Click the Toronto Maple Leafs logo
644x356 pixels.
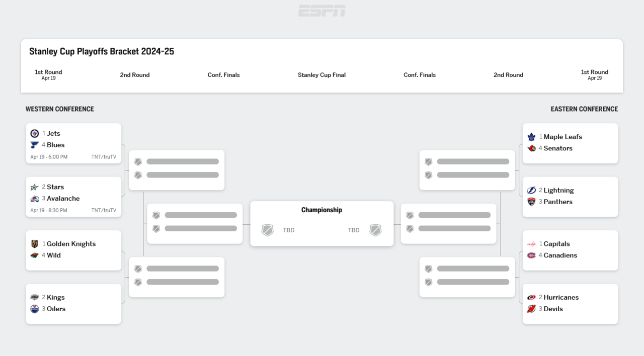[531, 137]
